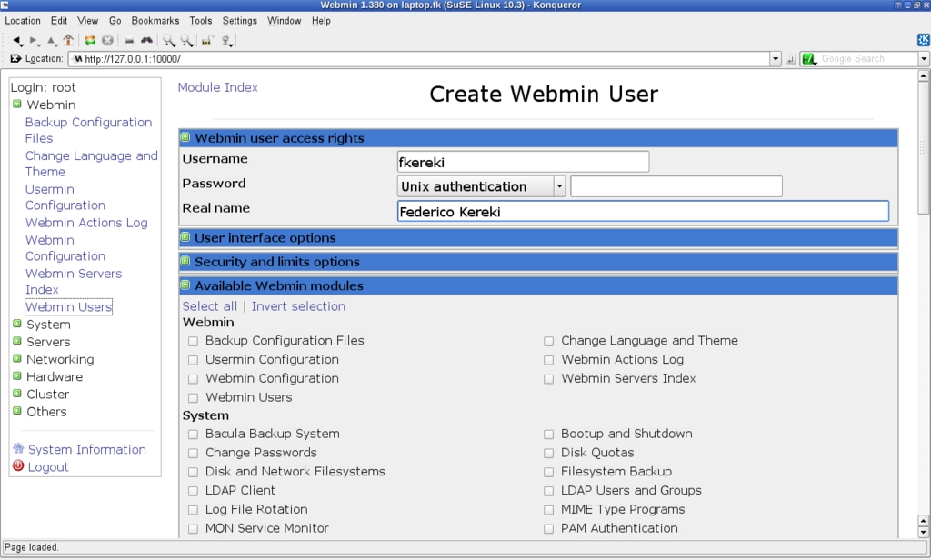The image size is (931, 560).
Task: Open the Bookmarks menu
Action: pyautogui.click(x=155, y=20)
